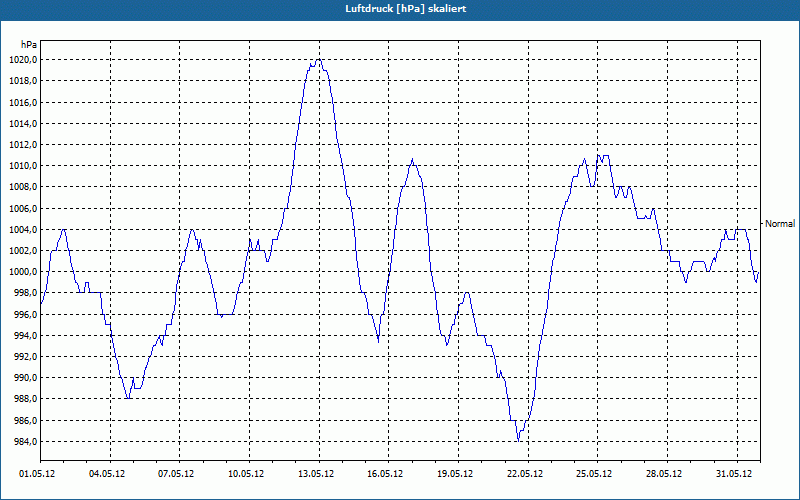
Task: Click the 986,0 y-axis label
Action: click(x=24, y=420)
